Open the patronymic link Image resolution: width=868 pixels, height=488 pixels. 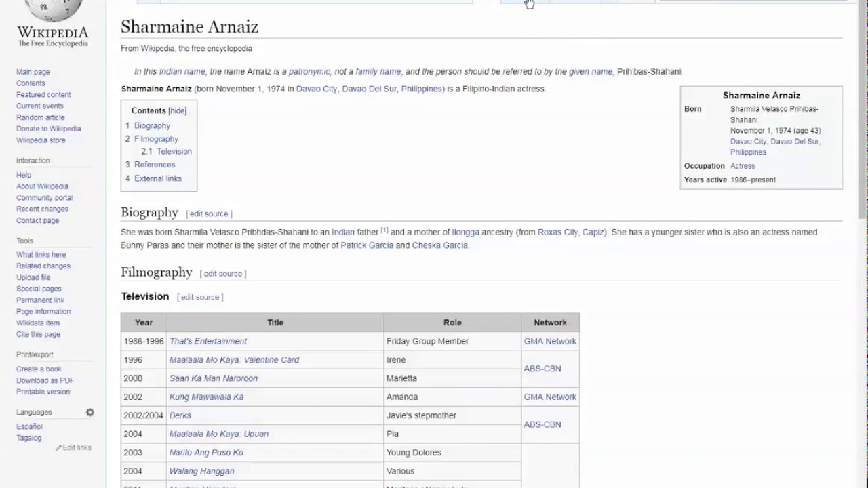(309, 72)
